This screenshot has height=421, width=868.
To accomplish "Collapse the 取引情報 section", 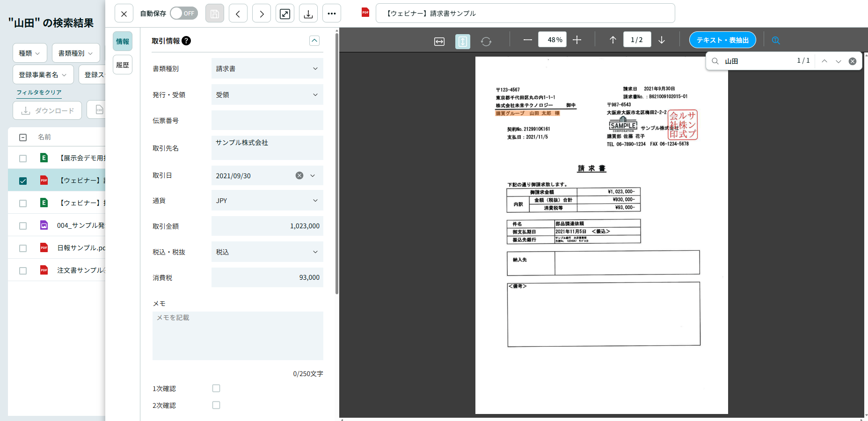I will click(x=314, y=41).
